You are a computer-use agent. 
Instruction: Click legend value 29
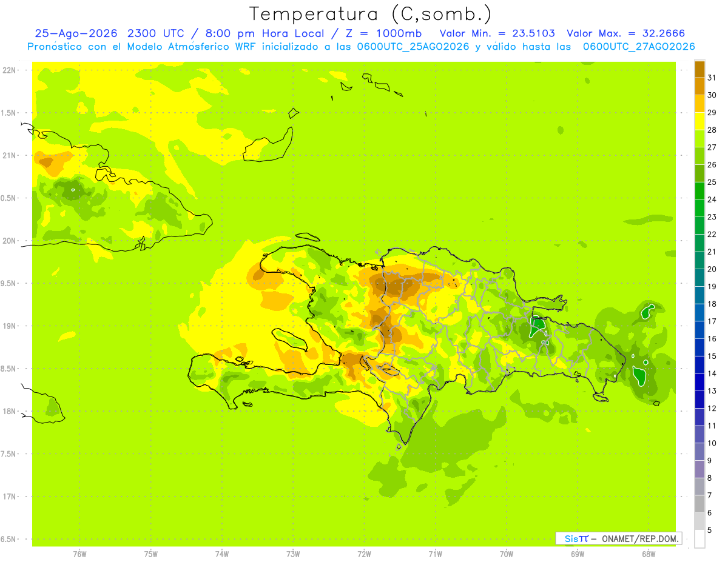click(712, 112)
